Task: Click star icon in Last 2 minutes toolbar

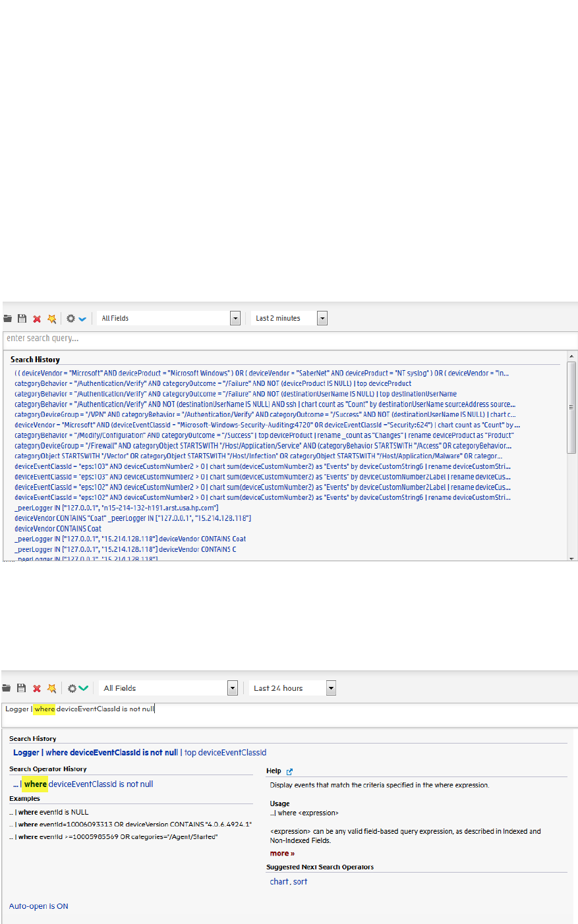Action: tap(51, 319)
